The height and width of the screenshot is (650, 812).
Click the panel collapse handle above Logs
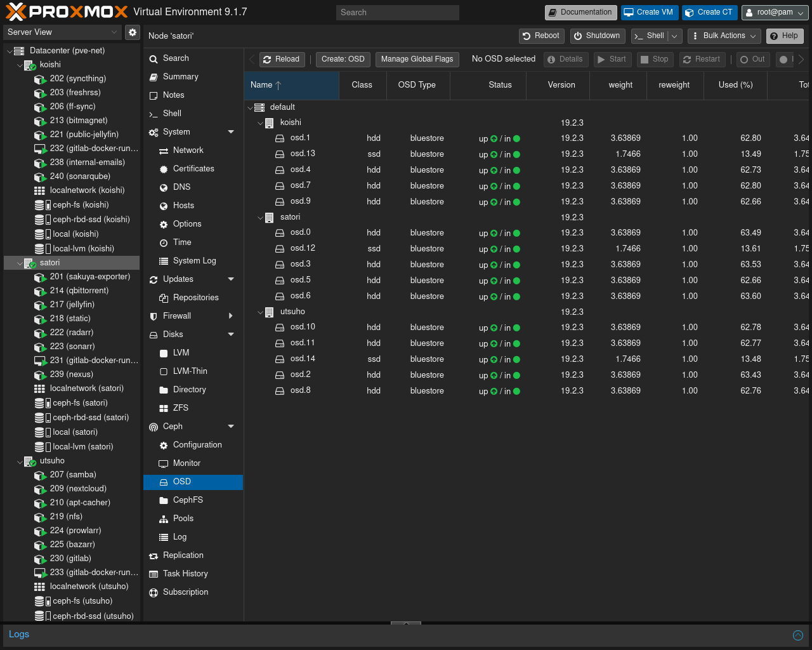tap(406, 623)
